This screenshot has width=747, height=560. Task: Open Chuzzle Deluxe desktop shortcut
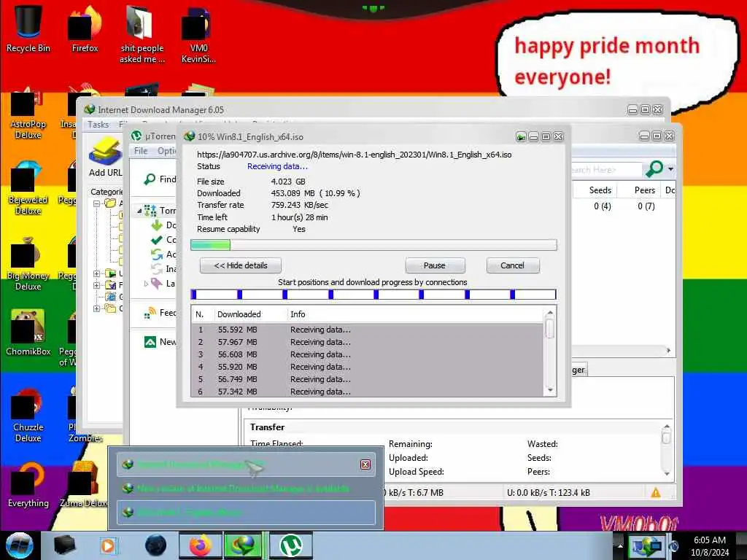coord(28,416)
